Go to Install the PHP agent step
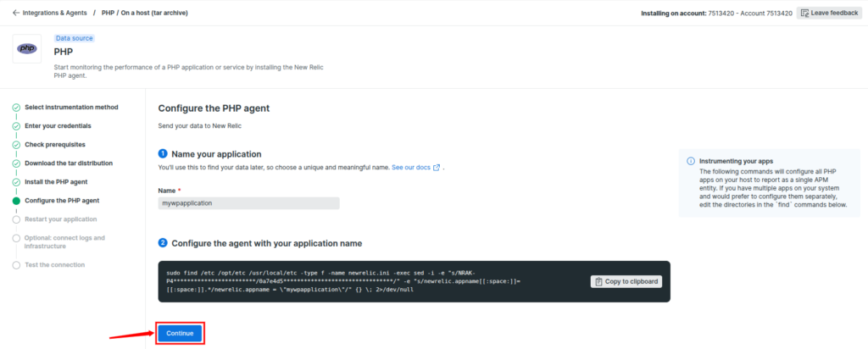This screenshot has width=868, height=349. coord(56,182)
